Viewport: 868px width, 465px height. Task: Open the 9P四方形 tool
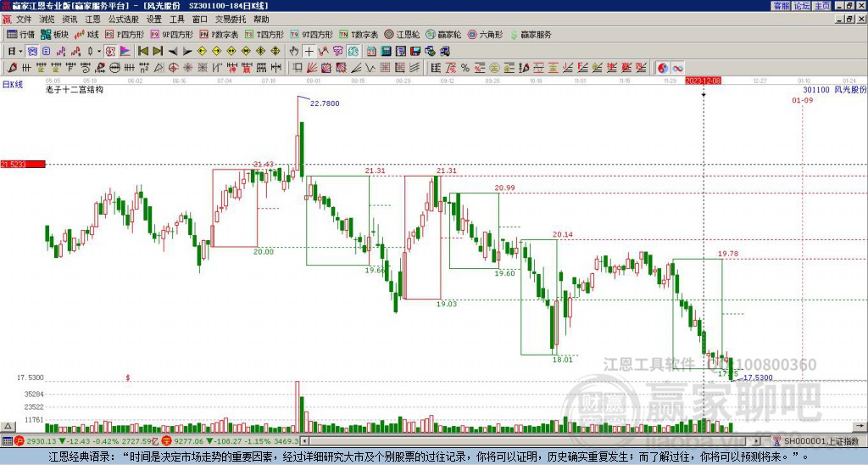coord(171,34)
